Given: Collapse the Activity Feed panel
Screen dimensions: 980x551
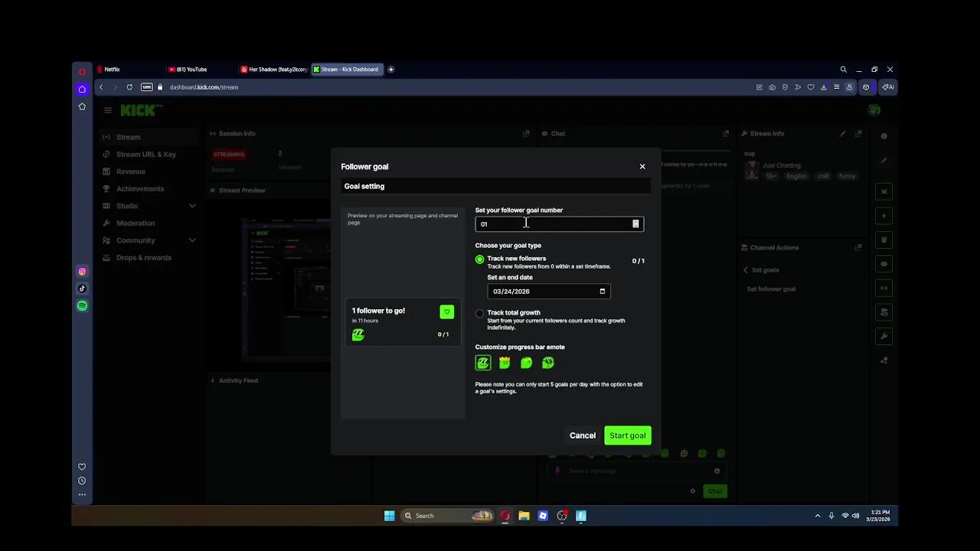Looking at the screenshot, I should click(213, 381).
